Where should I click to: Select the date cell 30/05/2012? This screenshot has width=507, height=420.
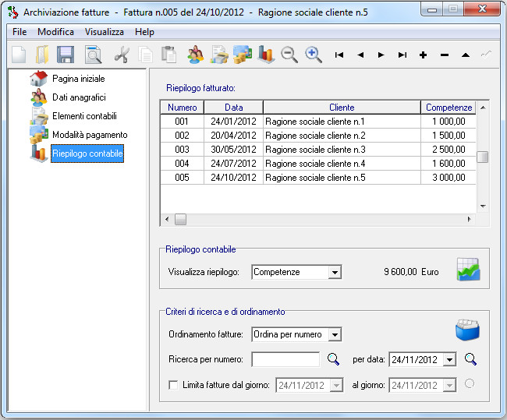pos(233,150)
